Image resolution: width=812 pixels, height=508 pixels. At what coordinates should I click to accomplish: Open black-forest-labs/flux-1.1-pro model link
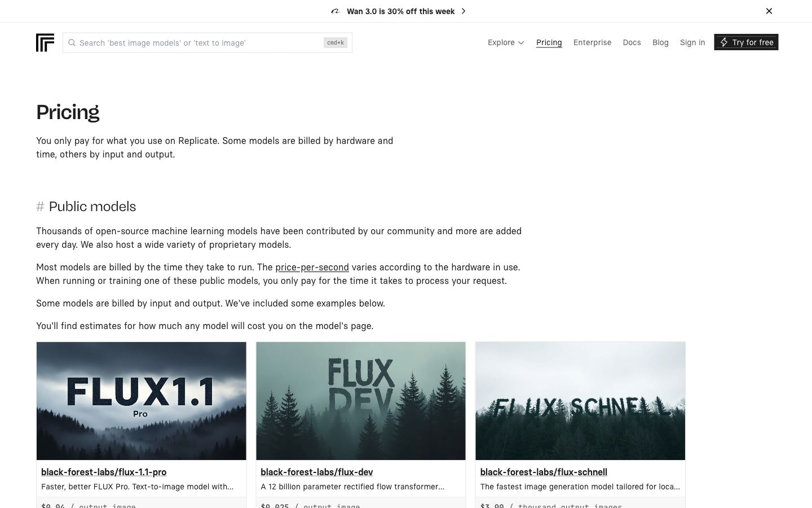coord(104,472)
